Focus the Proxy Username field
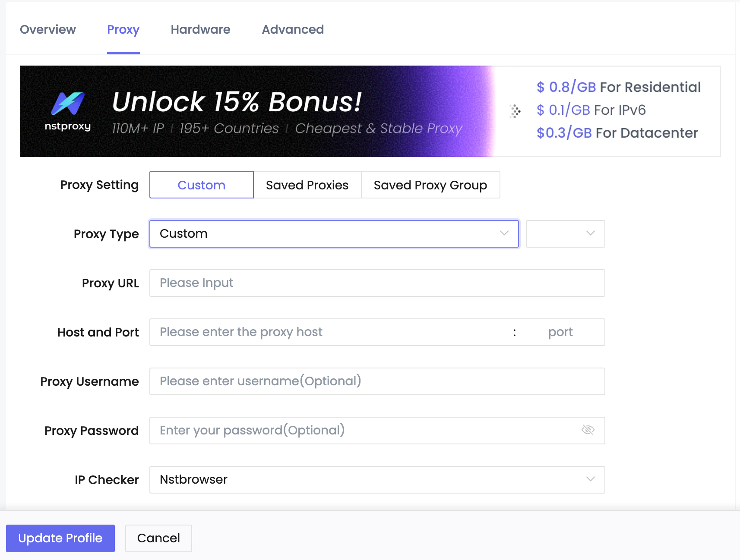Viewport: 740px width, 560px height. pyautogui.click(x=377, y=381)
